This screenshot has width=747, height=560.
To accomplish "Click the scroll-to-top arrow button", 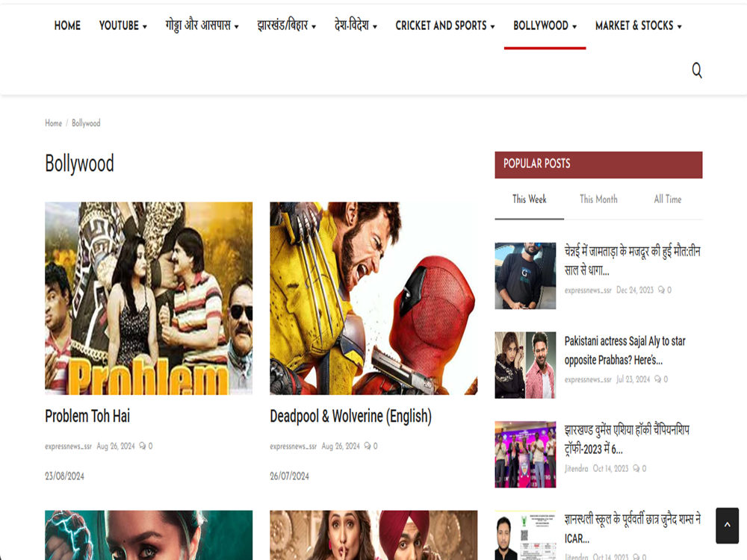I will coord(727,525).
